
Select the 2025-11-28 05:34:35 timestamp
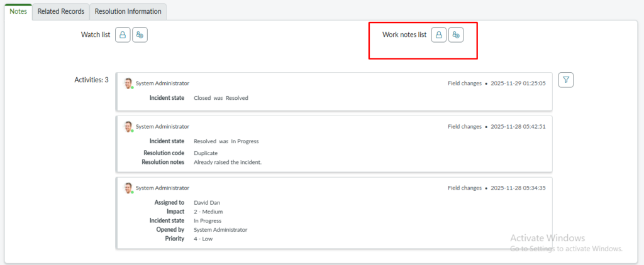click(x=518, y=188)
